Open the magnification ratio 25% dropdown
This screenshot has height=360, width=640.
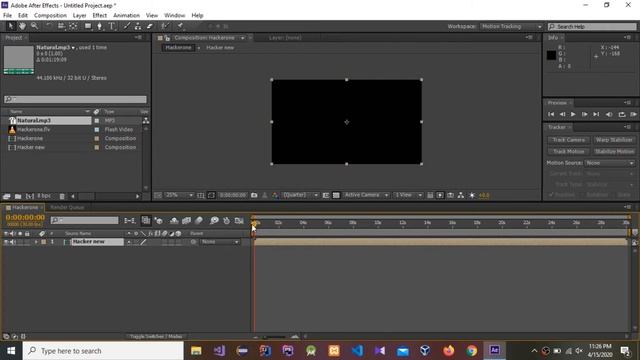click(179, 196)
